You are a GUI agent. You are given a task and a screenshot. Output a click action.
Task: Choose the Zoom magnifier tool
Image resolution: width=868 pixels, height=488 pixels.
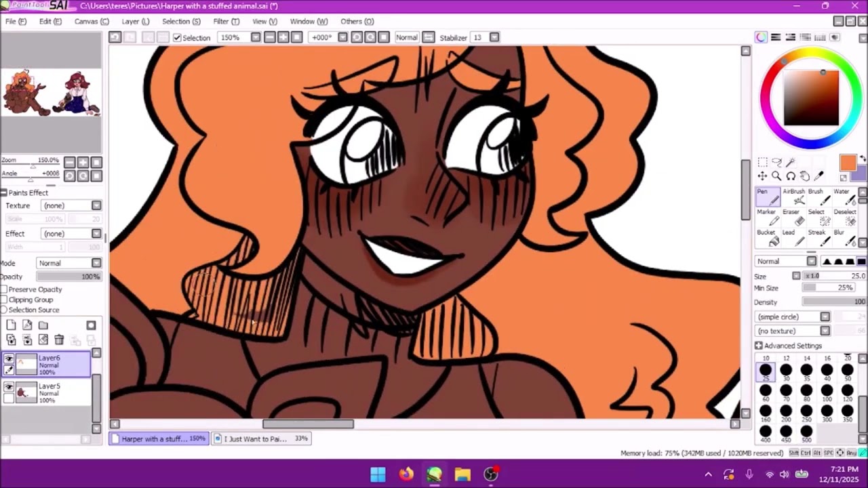point(776,176)
